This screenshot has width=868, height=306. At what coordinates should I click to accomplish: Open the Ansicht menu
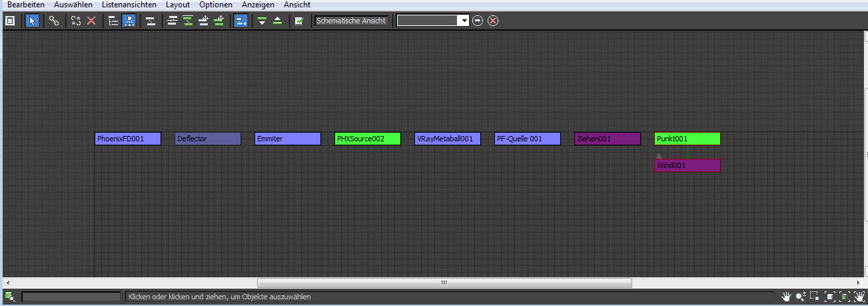(297, 5)
